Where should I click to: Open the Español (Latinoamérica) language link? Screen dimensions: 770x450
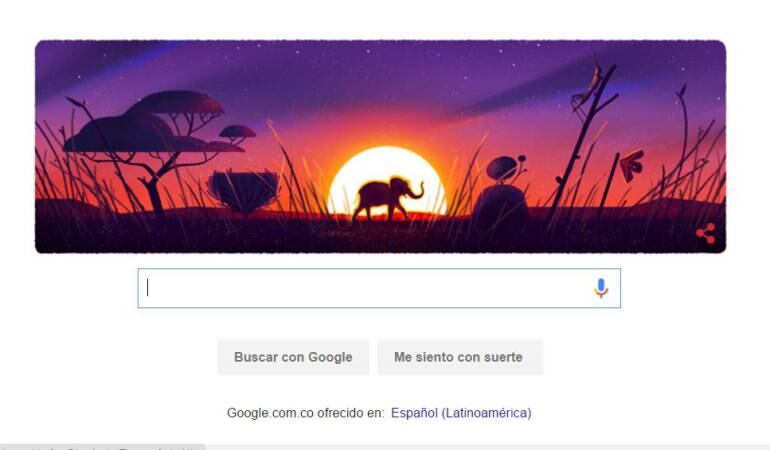[x=461, y=413]
